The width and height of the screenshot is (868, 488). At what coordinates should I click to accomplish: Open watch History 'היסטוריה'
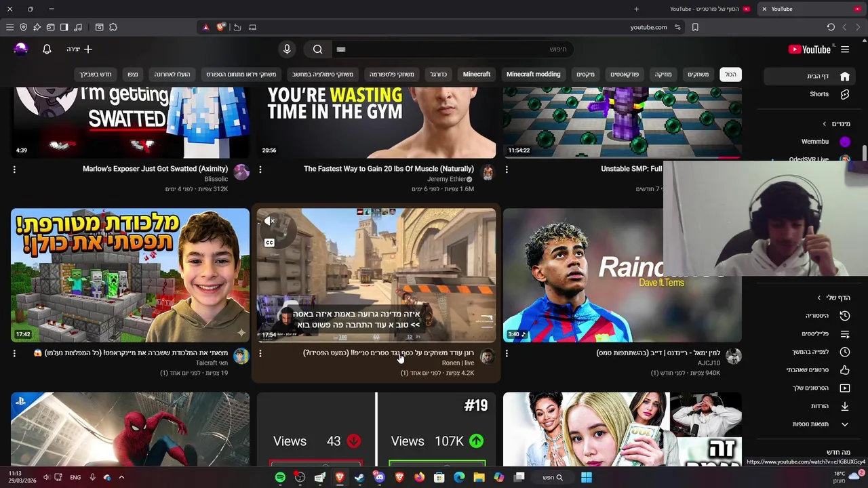[x=808, y=316]
